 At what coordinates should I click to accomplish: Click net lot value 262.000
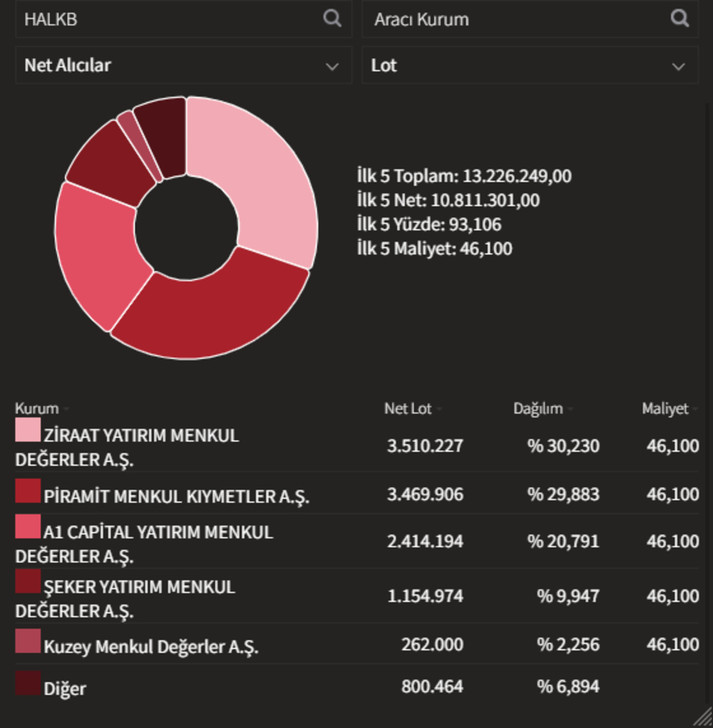point(432,644)
